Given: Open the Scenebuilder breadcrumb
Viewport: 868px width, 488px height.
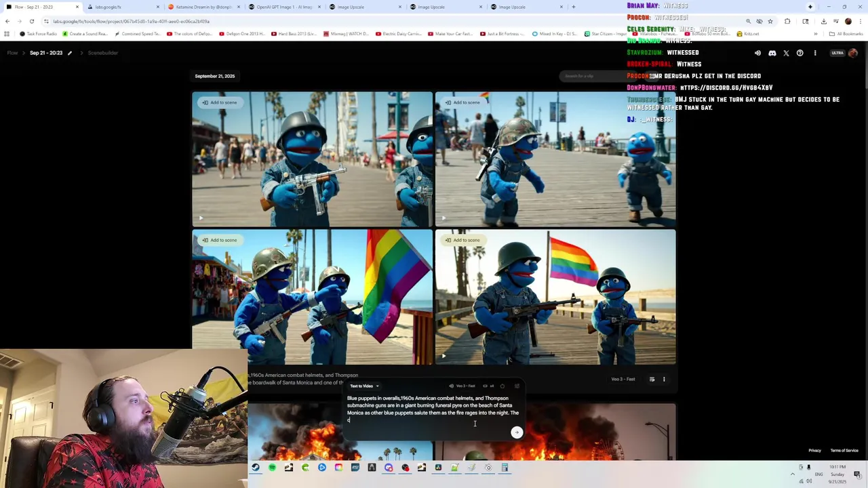Looking at the screenshot, I should point(103,53).
